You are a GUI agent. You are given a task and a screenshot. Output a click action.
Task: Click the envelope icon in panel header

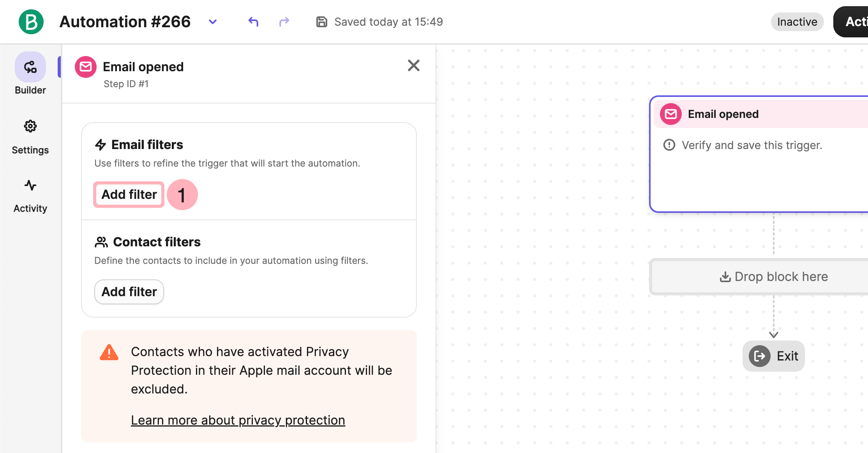pyautogui.click(x=86, y=67)
